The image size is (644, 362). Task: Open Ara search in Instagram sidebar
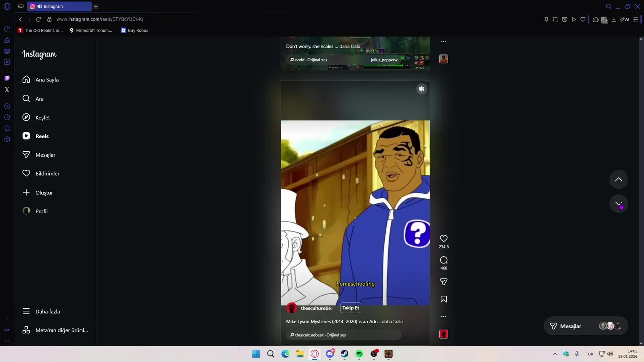point(33,99)
